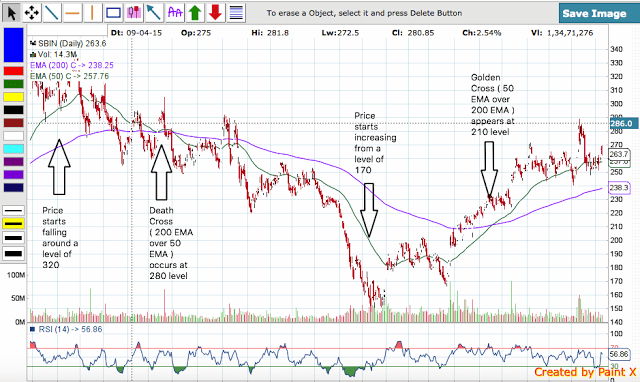Select the pink candlestick highlight tool
The height and width of the screenshot is (382, 640).
[x=133, y=13]
